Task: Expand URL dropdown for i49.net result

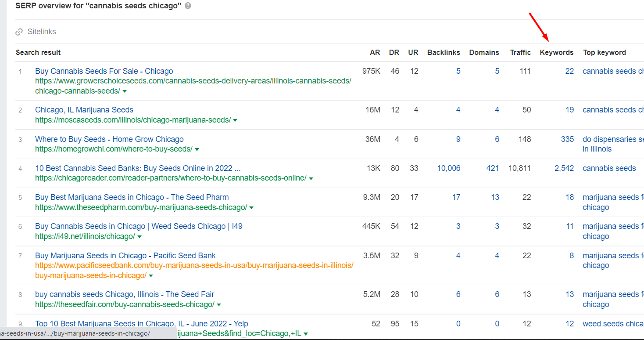Action: (x=140, y=237)
